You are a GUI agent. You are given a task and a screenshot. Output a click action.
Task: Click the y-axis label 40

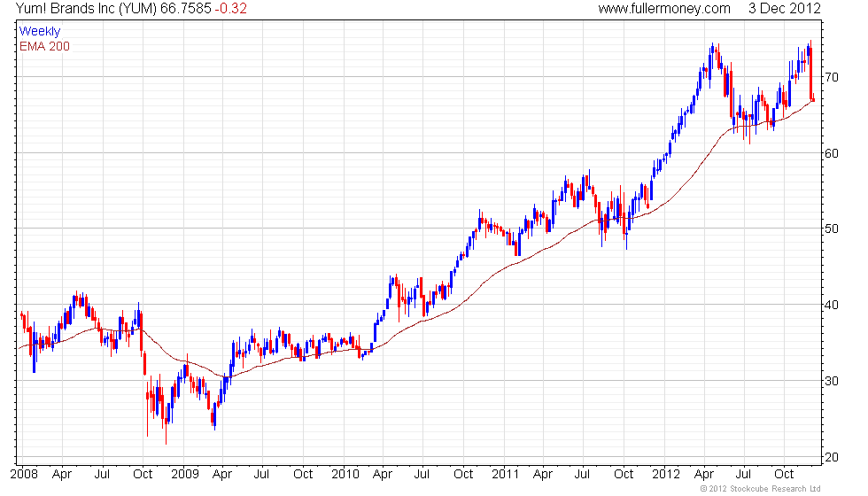pos(832,305)
